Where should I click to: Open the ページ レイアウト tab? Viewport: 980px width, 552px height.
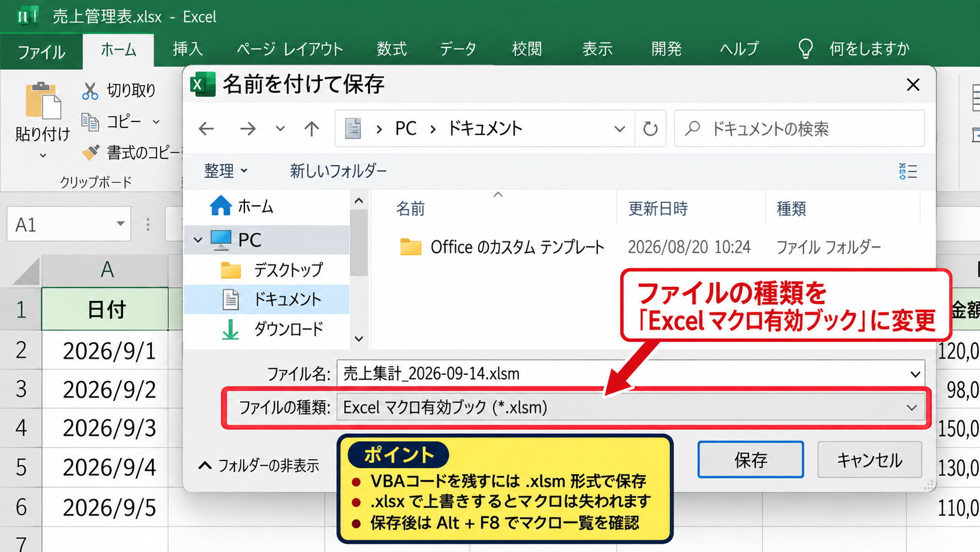[290, 49]
